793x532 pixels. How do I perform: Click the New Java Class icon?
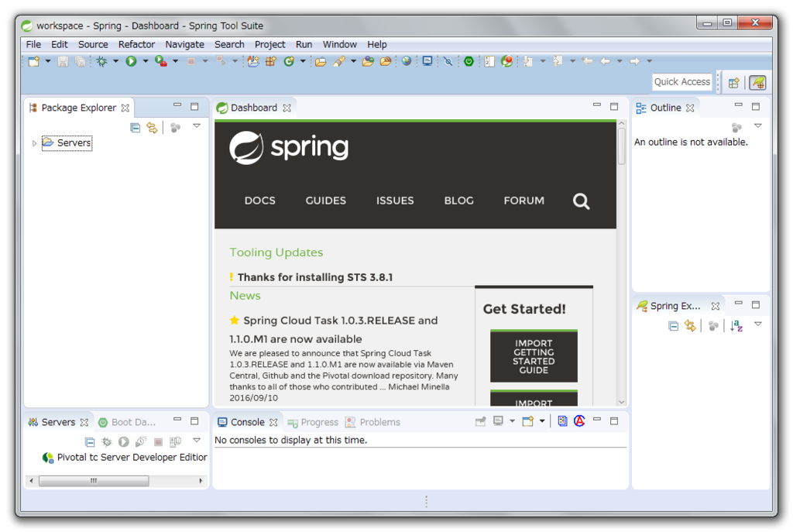(x=289, y=61)
